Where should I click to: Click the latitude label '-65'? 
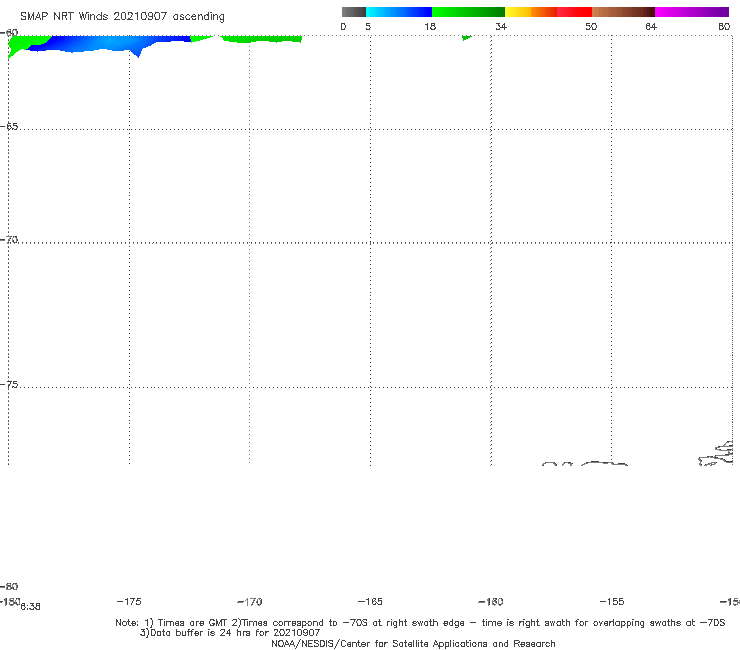point(9,127)
